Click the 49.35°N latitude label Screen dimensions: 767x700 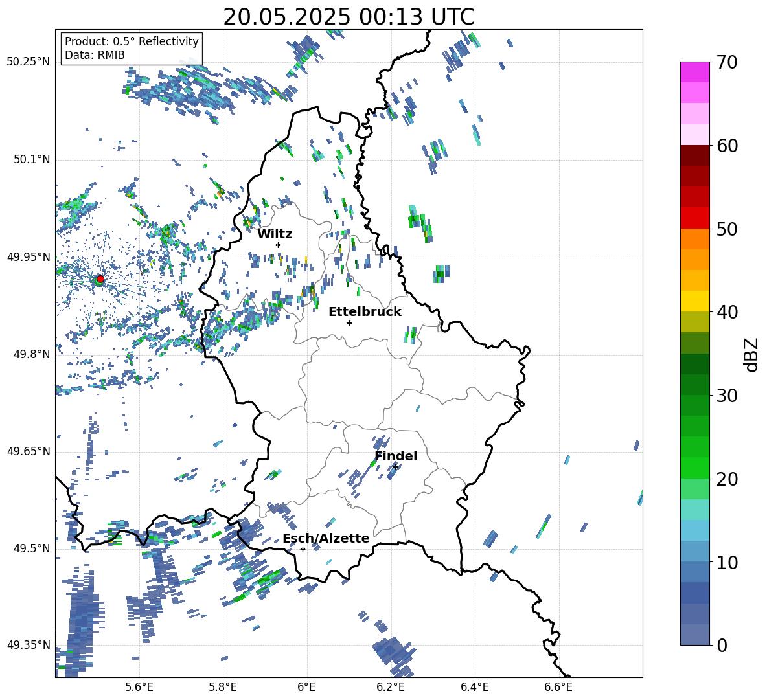coord(29,645)
